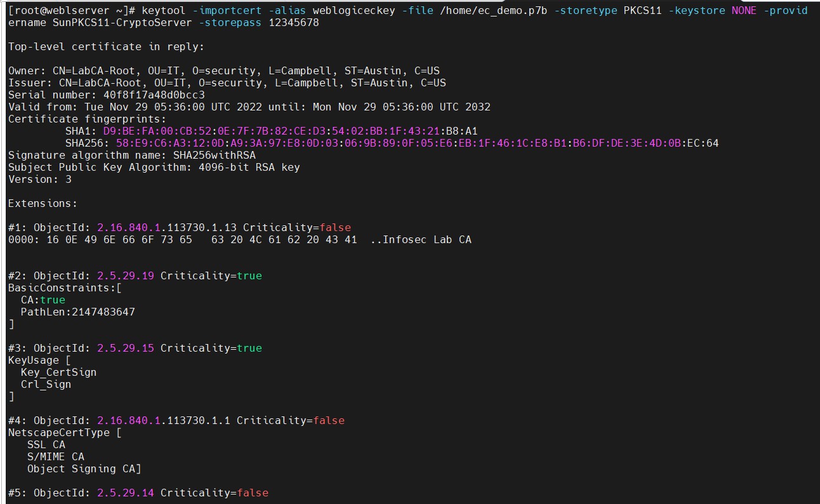Click the BasicConstraints:[ line
Viewport: 820px width, 504px height.
[x=65, y=288]
